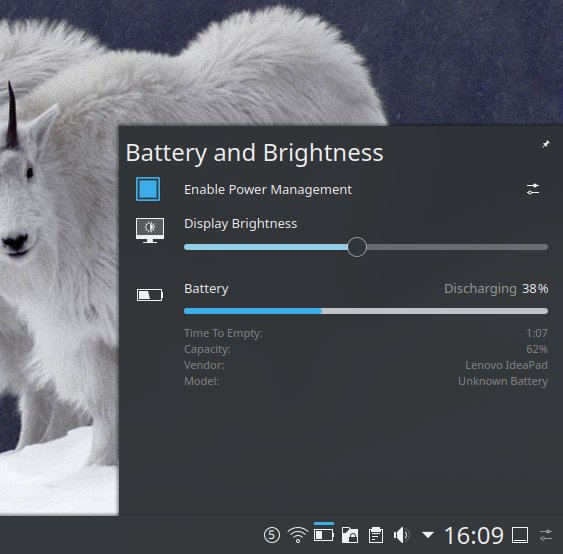Image resolution: width=563 pixels, height=554 pixels.
Task: Select the "38%" battery percentage
Action: (x=535, y=289)
